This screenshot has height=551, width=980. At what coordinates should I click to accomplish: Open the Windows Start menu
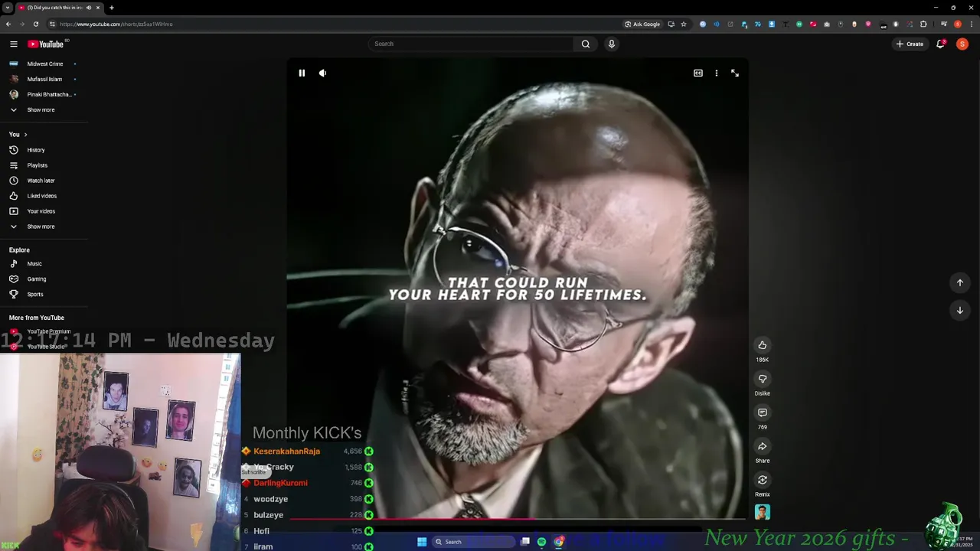422,542
